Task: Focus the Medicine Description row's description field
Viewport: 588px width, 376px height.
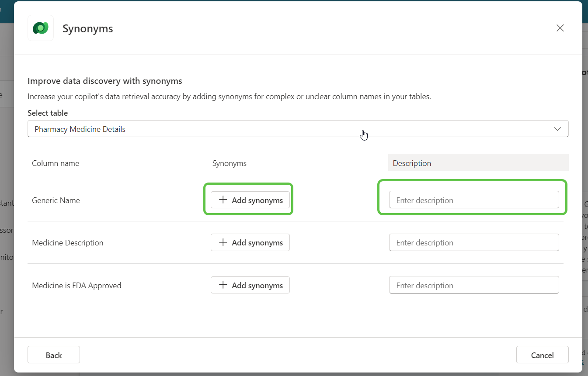Action: (x=473, y=242)
